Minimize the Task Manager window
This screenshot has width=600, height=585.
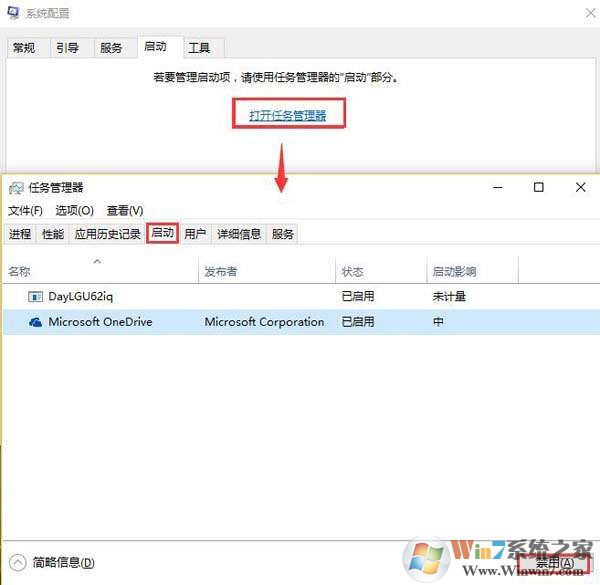coord(497,187)
